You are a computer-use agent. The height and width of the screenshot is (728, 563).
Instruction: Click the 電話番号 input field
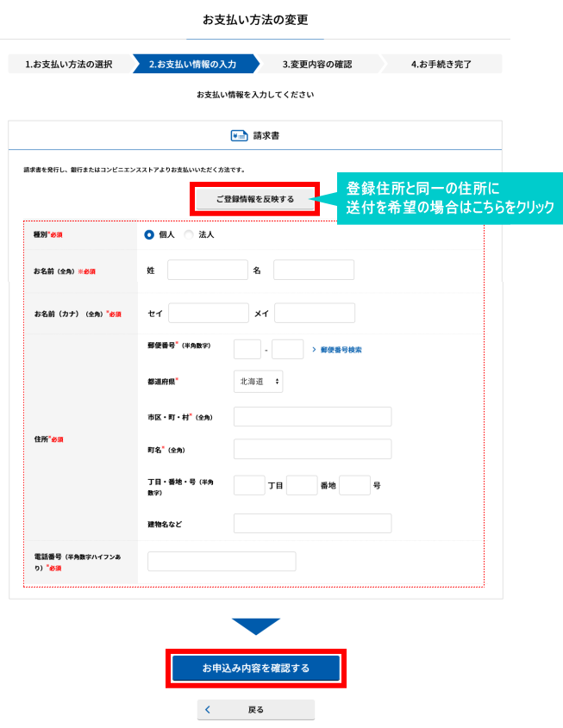(222, 562)
